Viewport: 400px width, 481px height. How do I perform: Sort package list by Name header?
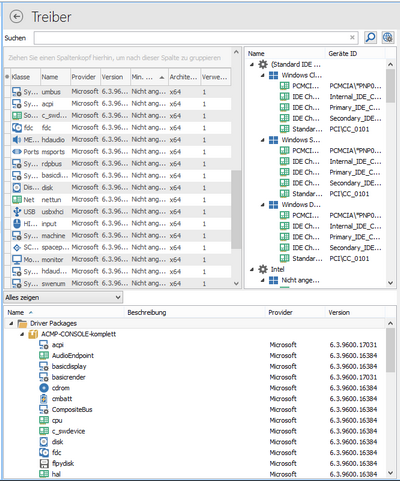[x=64, y=313]
